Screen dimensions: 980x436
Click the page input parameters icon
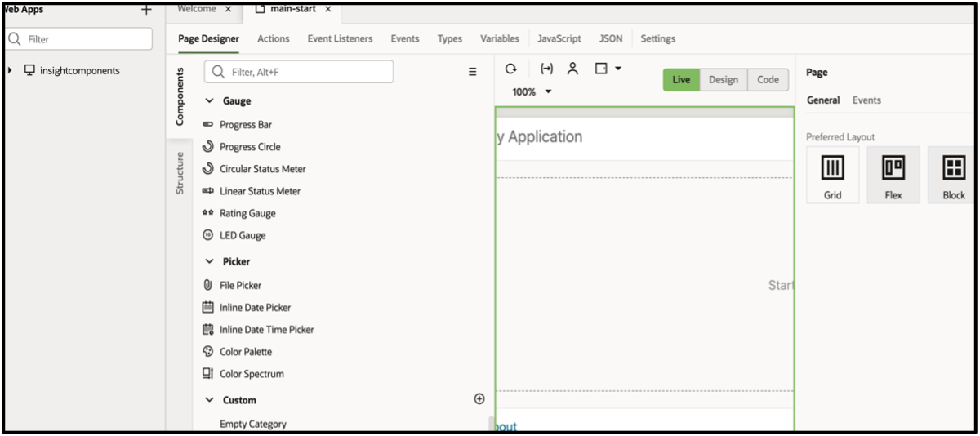tap(547, 69)
